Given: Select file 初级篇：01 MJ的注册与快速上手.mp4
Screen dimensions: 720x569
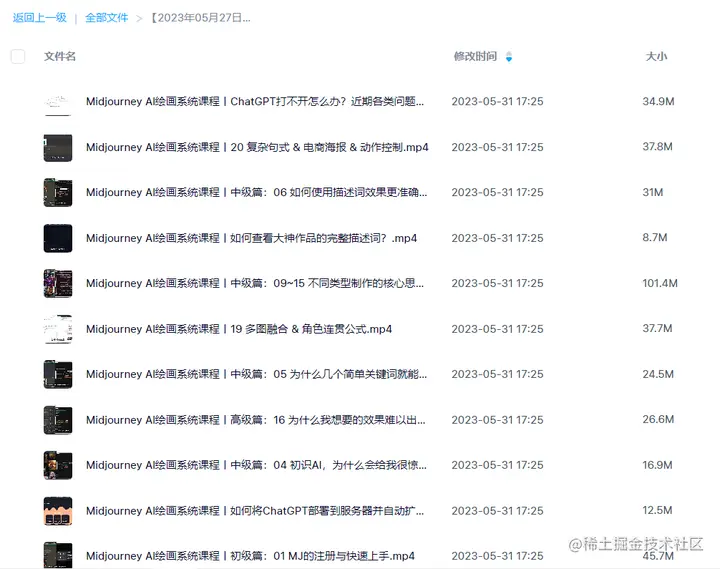Looking at the screenshot, I should coord(250,556).
